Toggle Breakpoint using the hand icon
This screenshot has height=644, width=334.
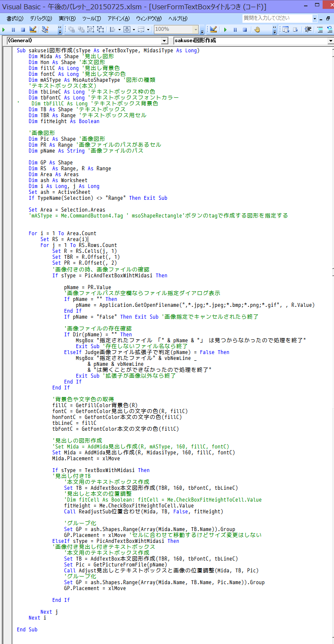[257, 30]
